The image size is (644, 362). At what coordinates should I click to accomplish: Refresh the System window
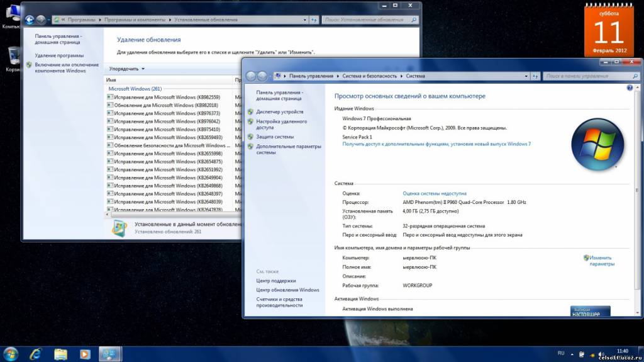[x=535, y=76]
